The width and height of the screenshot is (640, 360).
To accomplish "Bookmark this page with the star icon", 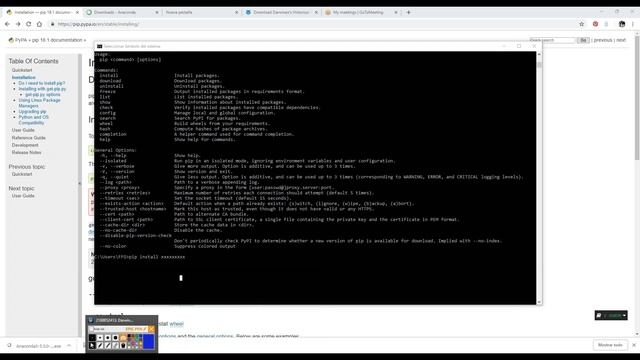I will coord(582,24).
